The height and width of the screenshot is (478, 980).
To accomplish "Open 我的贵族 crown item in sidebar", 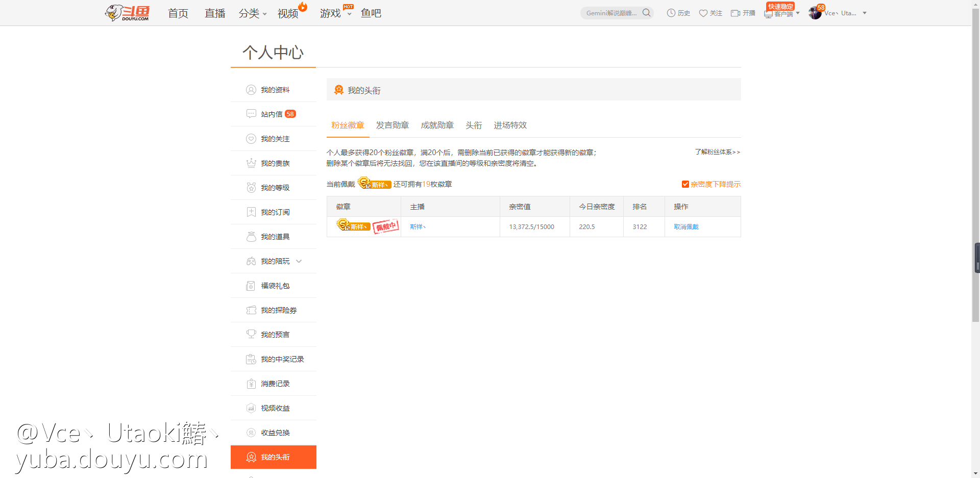I will point(275,163).
